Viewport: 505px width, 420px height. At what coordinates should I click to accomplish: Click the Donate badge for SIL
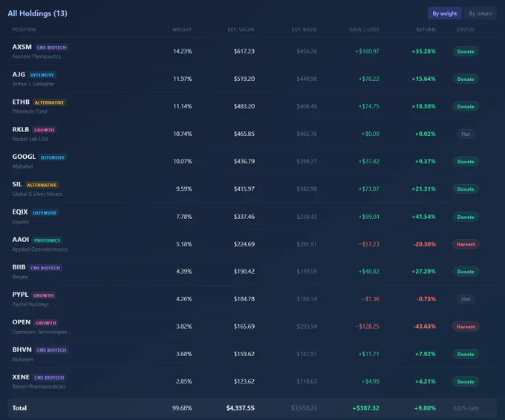[466, 189]
